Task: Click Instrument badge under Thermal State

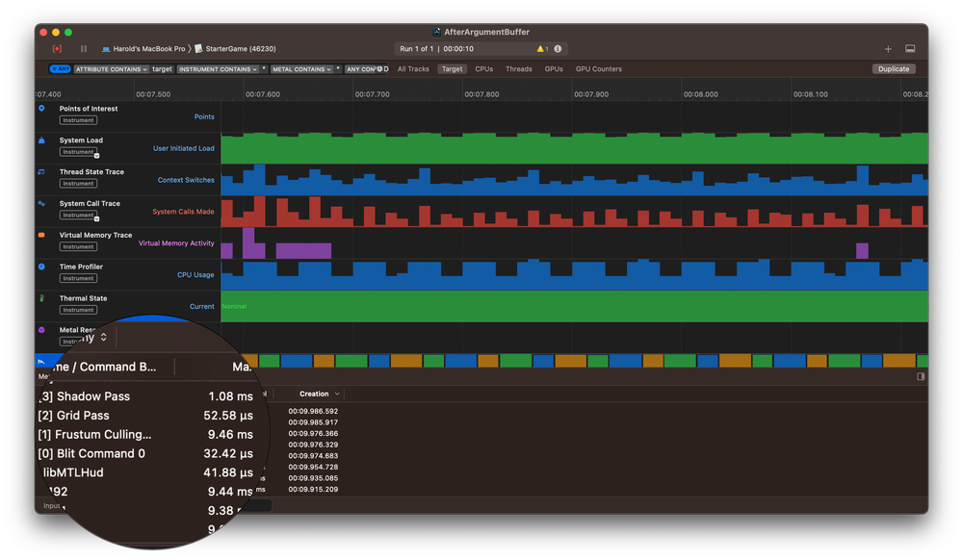Action: coord(79,310)
